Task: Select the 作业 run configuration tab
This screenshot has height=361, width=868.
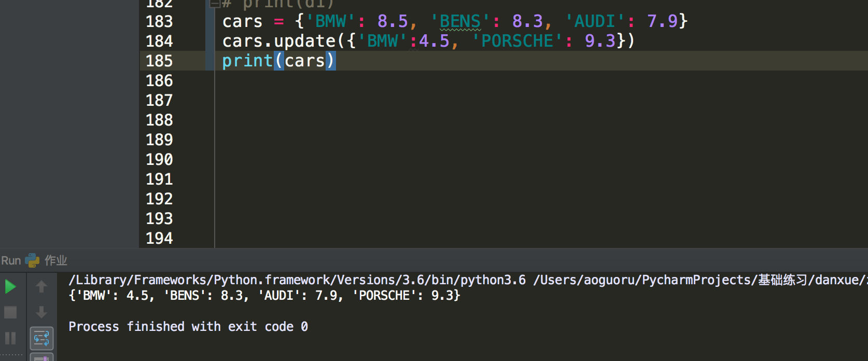Action: (55, 260)
